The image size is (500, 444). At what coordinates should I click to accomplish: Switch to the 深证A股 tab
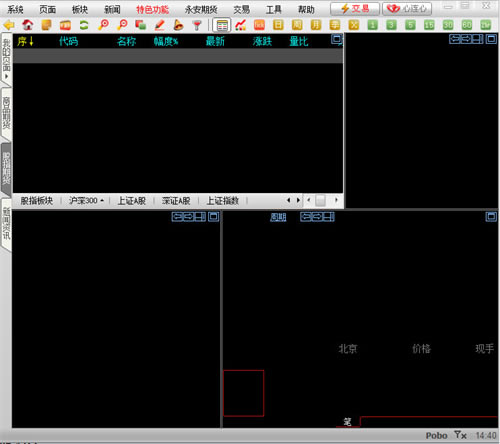pyautogui.click(x=176, y=201)
